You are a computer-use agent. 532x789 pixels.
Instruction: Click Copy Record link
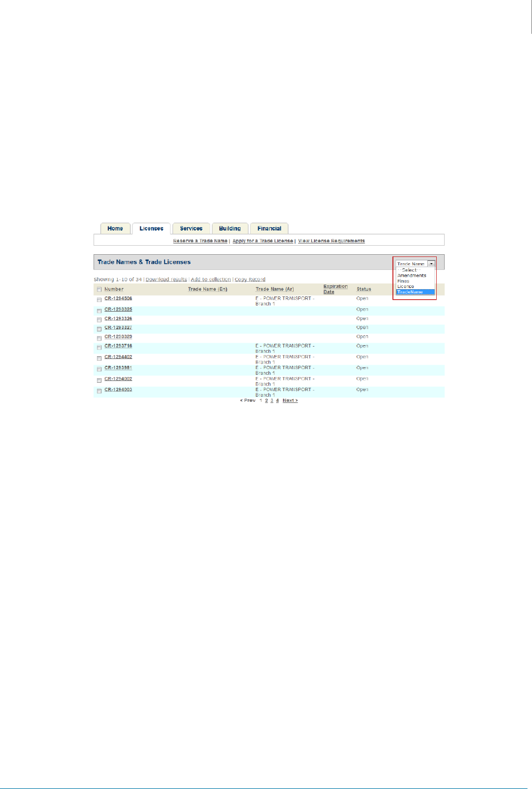[x=250, y=280]
